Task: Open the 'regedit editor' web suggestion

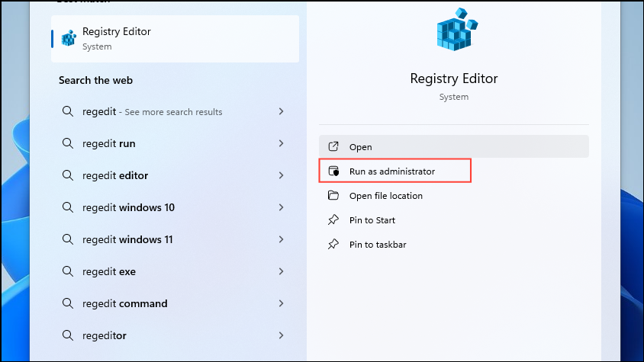Action: (175, 175)
